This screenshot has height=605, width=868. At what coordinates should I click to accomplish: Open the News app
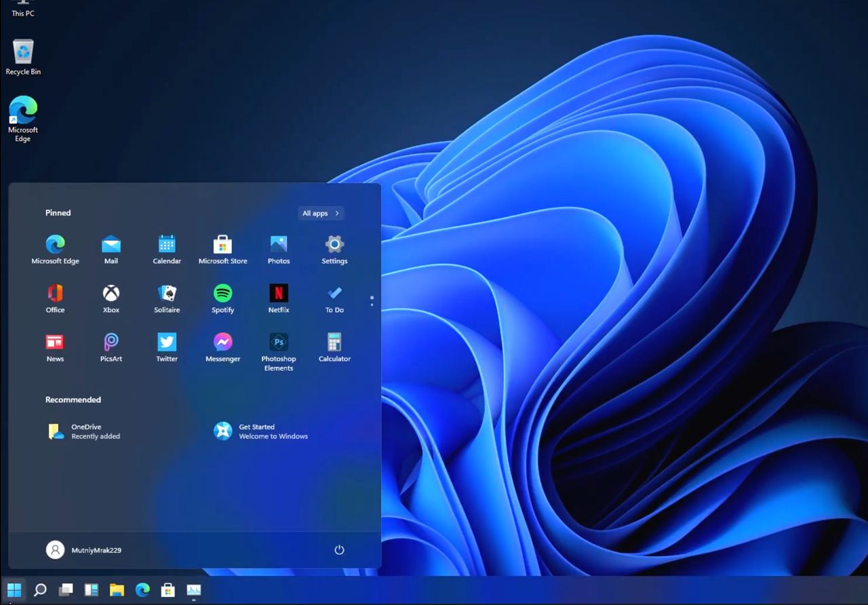[x=55, y=347]
